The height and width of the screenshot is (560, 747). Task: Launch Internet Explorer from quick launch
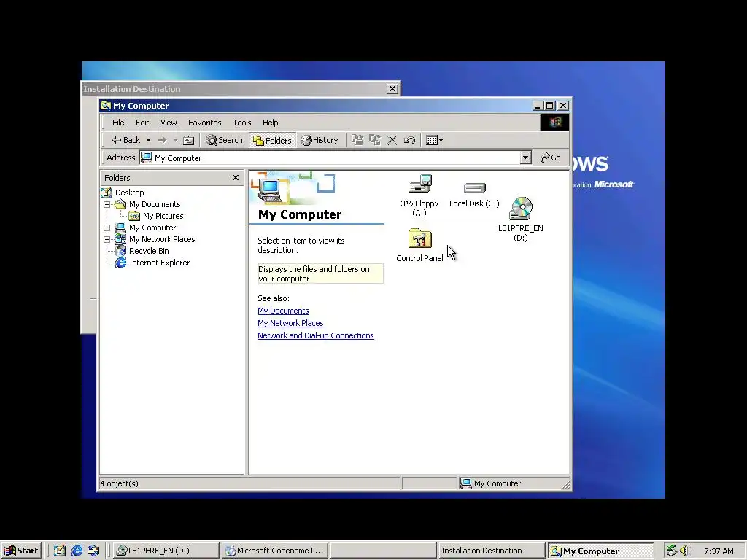77,551
